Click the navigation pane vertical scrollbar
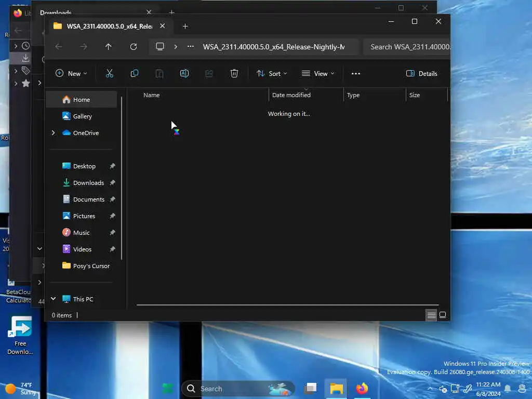 pos(122,178)
